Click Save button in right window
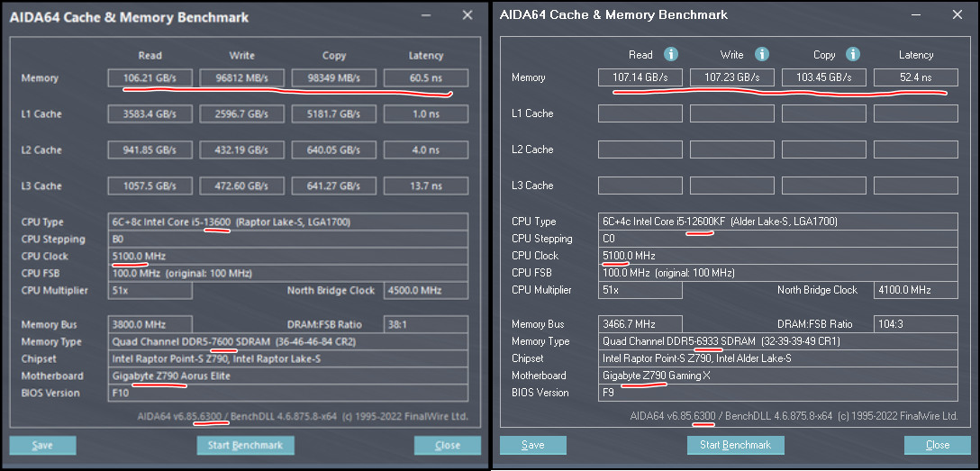980x471 pixels. (533, 445)
